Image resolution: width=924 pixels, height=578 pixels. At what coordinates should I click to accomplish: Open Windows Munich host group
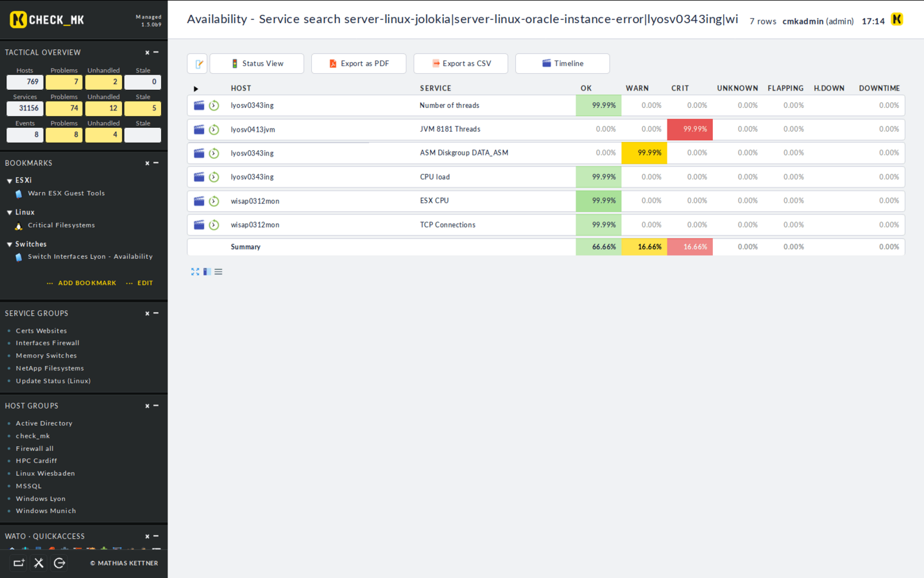(x=46, y=511)
